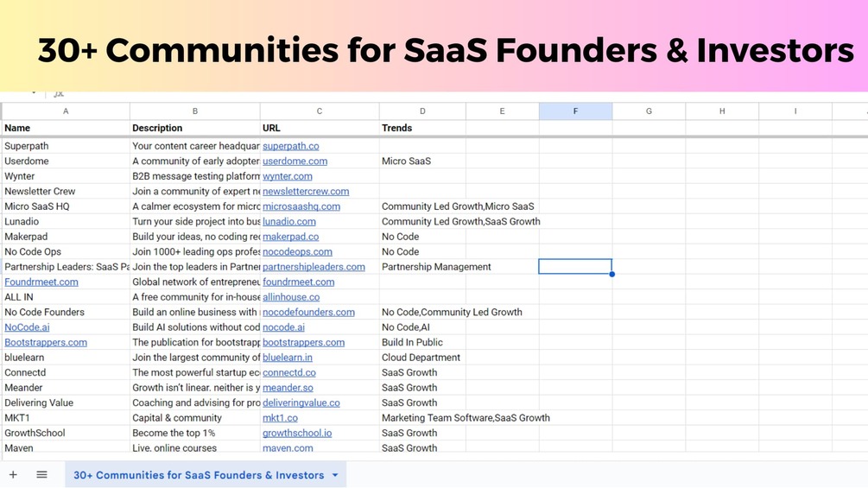The width and height of the screenshot is (868, 488).
Task: Select the Lunadio name cell
Action: [x=66, y=221]
